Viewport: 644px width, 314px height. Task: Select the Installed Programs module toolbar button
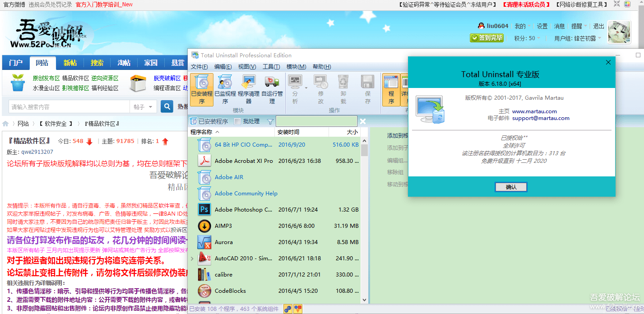[201, 89]
